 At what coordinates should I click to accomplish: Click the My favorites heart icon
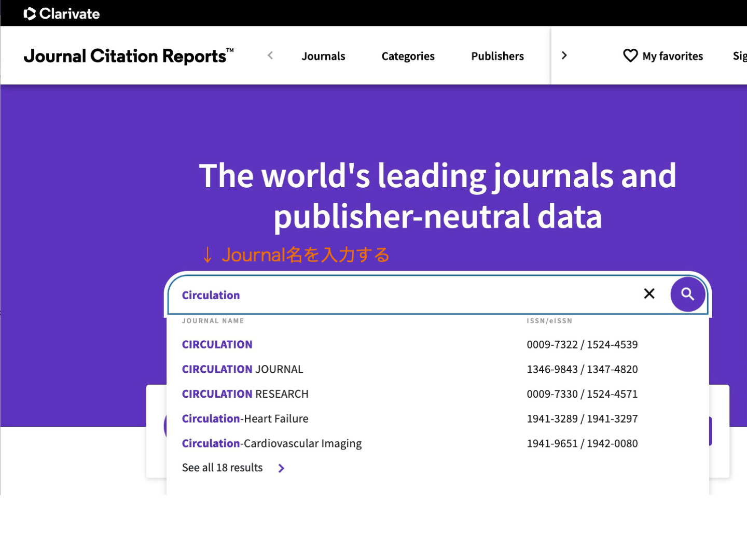[x=630, y=55]
